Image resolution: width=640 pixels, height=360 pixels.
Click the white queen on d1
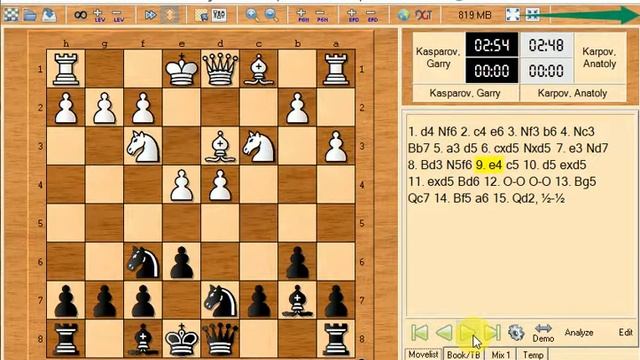tap(220, 69)
